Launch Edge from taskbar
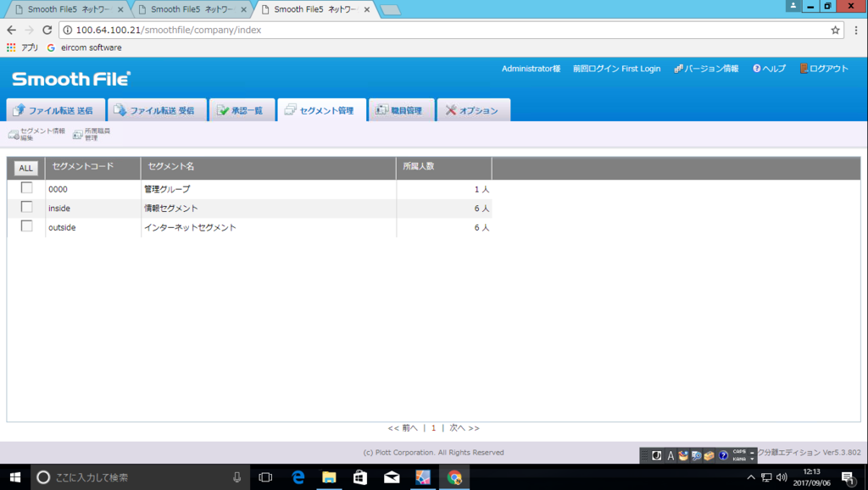This screenshot has width=868, height=490. [298, 477]
